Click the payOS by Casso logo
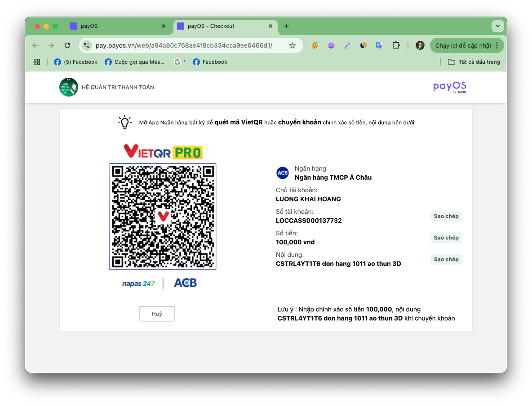This screenshot has height=406, width=532. [450, 87]
